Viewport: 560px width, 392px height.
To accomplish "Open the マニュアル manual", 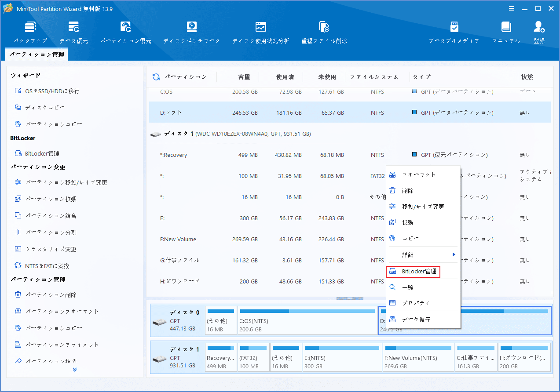I will [x=506, y=32].
